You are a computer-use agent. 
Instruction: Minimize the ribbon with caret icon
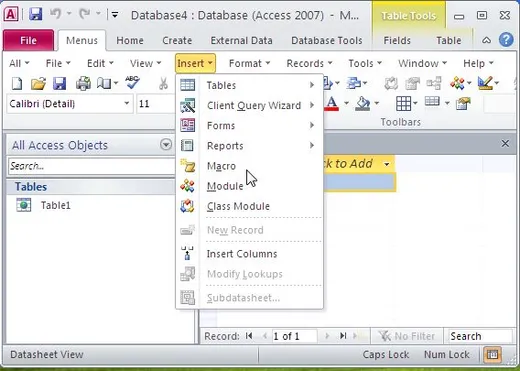pos(486,40)
